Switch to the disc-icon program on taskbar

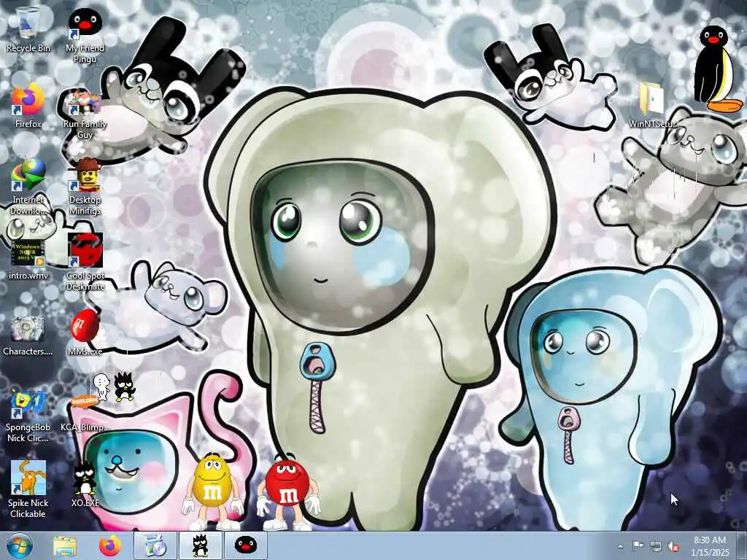(155, 545)
